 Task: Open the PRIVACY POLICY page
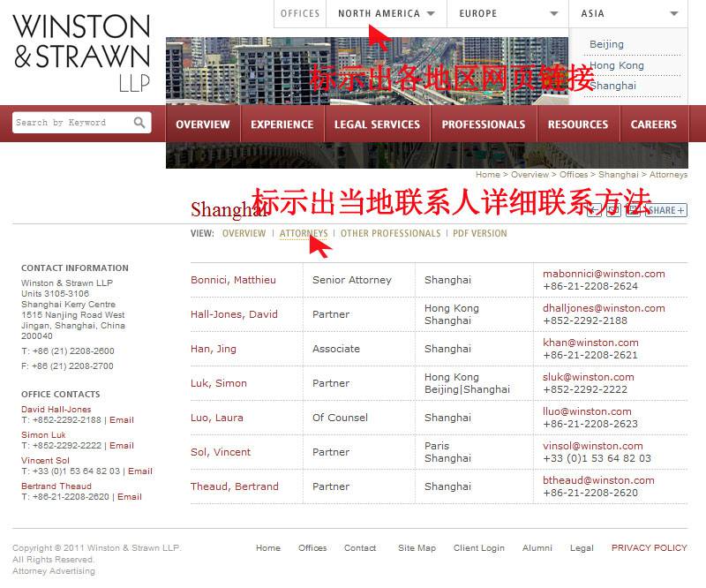pos(649,547)
